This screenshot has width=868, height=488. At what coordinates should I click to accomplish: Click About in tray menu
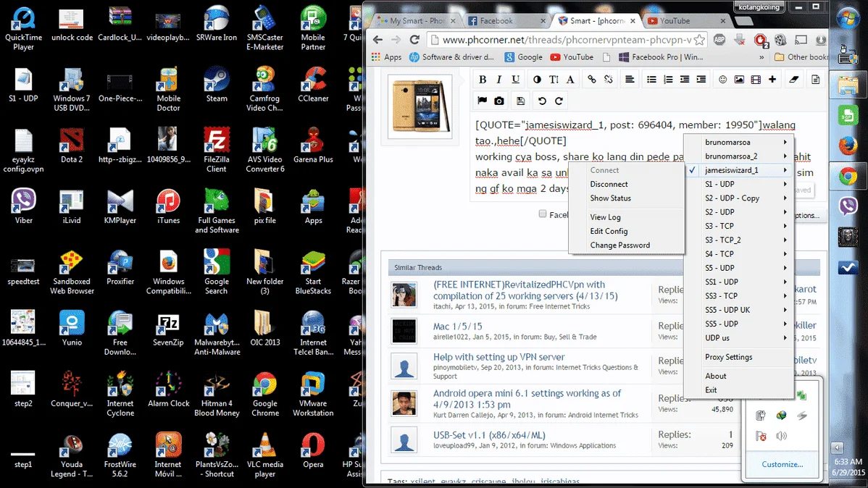click(738, 376)
